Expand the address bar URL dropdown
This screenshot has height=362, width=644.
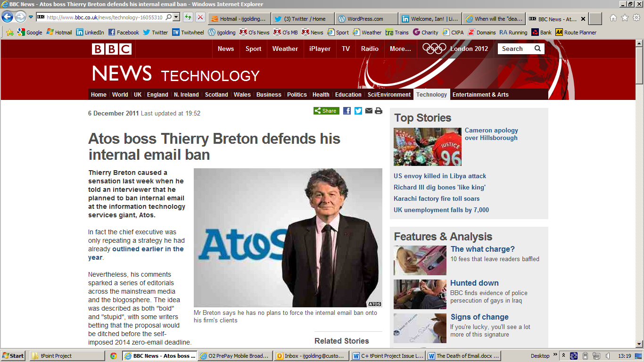tap(176, 17)
